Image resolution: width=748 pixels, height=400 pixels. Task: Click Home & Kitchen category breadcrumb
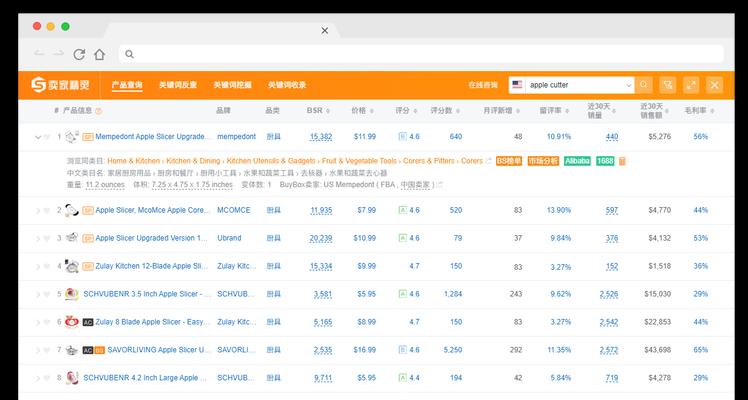pos(134,161)
